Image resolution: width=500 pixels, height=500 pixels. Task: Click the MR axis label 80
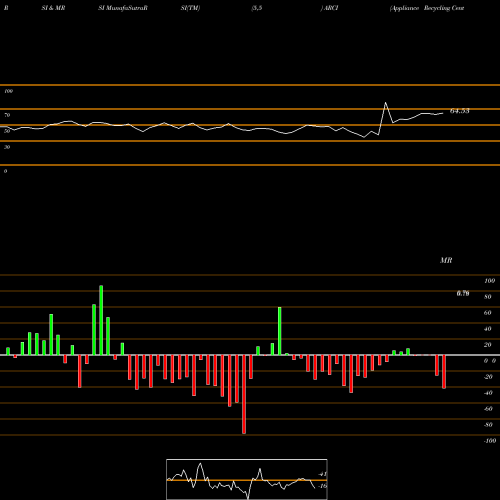click(x=488, y=297)
